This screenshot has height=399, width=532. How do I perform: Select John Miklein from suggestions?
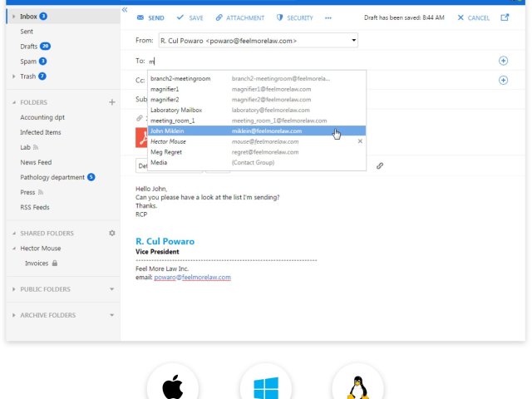(257, 131)
